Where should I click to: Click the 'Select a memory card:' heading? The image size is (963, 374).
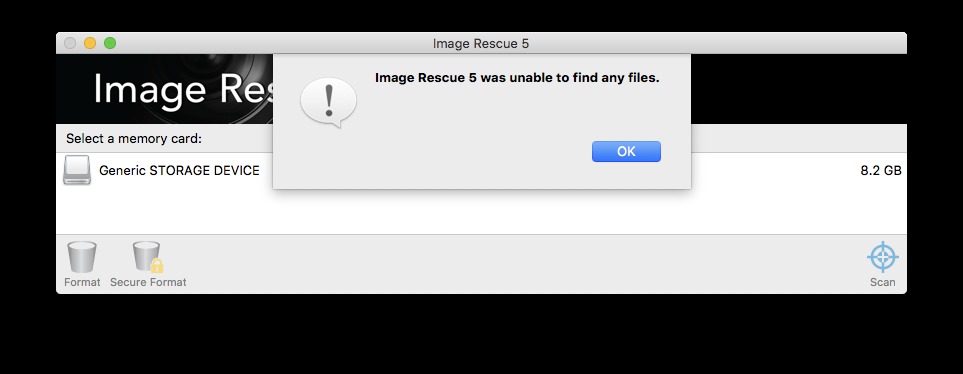coord(134,139)
